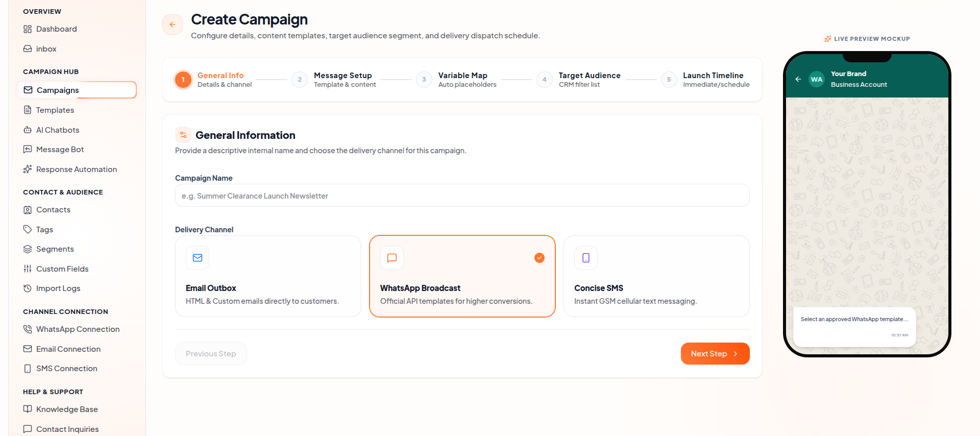980x436 pixels.
Task: Click the Contacts book icon
Action: [x=28, y=210]
